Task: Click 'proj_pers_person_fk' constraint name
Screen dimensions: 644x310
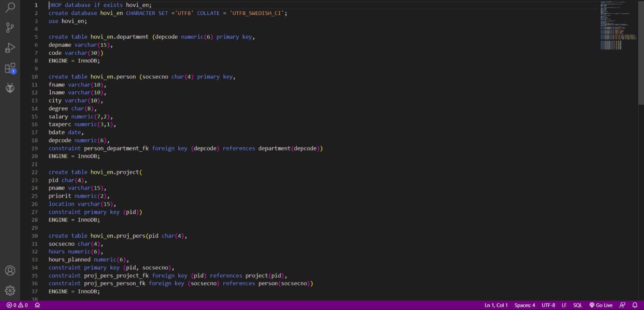Action: click(115, 283)
